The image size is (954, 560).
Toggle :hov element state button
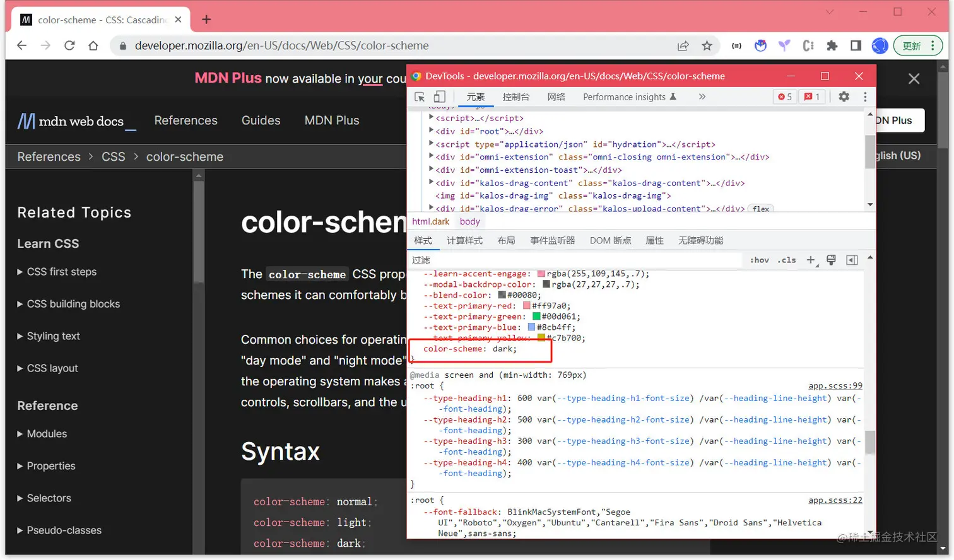pyautogui.click(x=760, y=260)
